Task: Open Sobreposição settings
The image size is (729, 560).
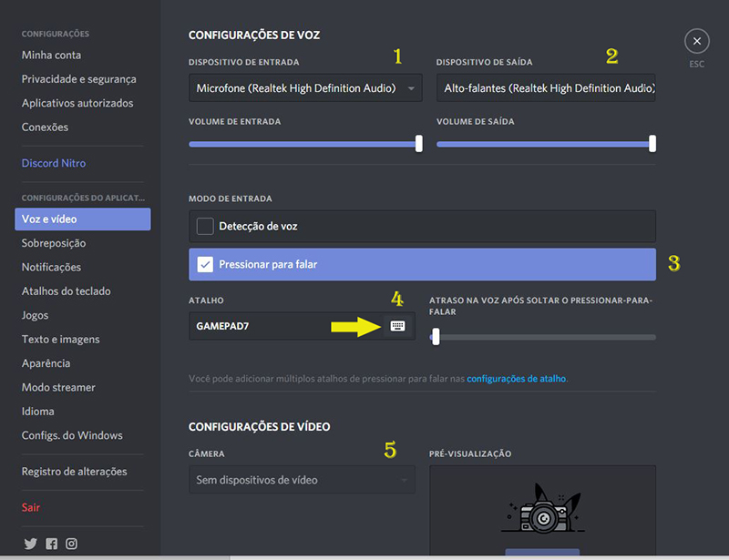Action: pos(54,243)
